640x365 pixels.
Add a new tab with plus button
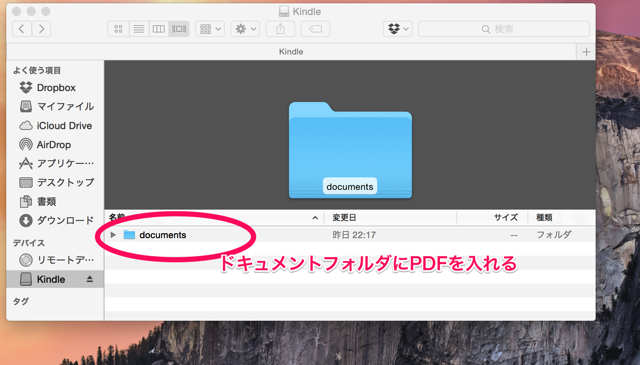(586, 52)
